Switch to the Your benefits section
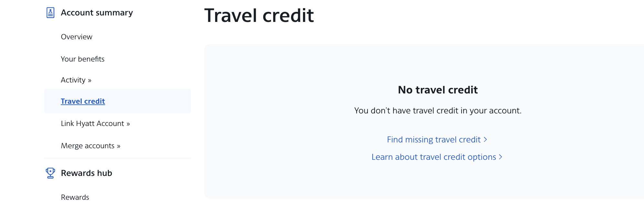The width and height of the screenshot is (644, 203). pos(83,59)
